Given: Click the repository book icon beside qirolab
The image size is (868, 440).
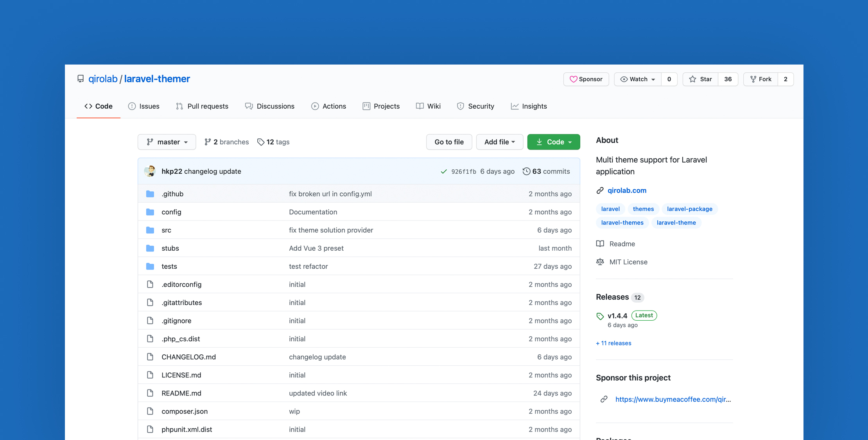Looking at the screenshot, I should click(x=81, y=79).
